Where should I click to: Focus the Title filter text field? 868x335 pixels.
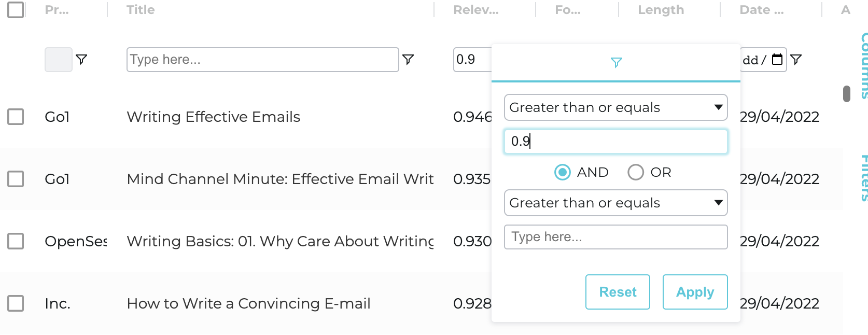coord(263,60)
